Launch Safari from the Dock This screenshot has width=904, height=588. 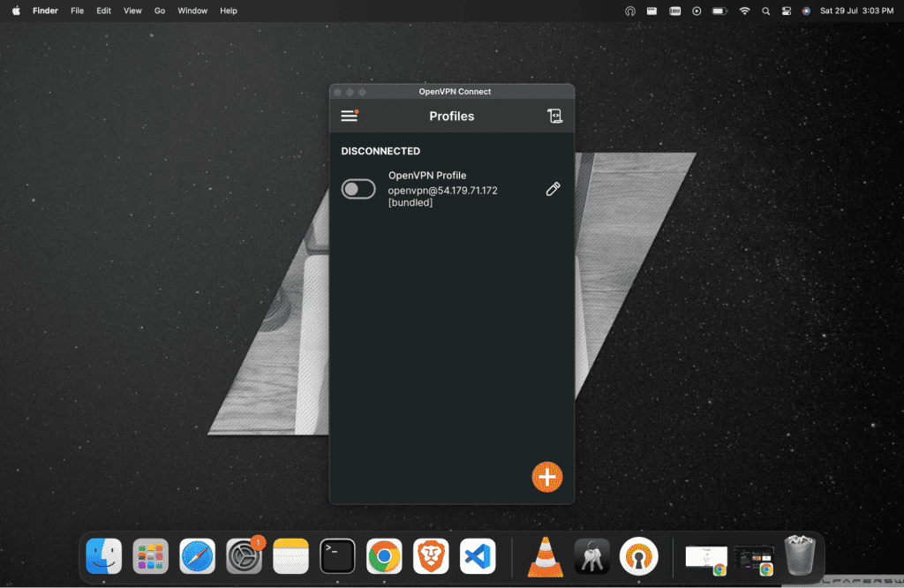click(197, 556)
